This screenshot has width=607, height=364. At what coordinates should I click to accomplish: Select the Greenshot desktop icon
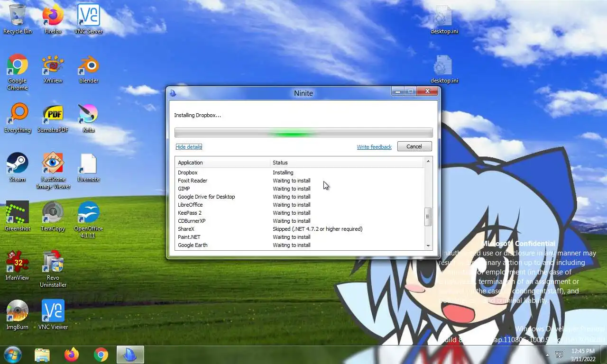point(18,217)
